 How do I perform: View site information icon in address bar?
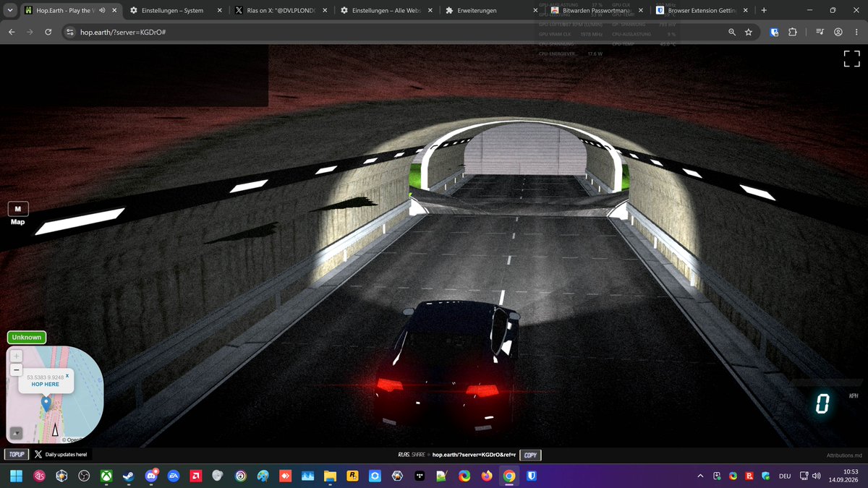tap(69, 33)
